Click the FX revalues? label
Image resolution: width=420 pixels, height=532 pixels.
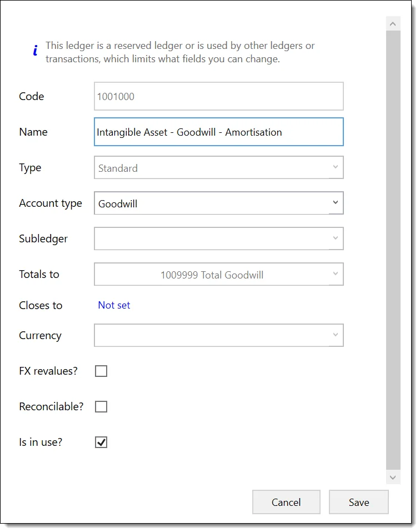(x=48, y=371)
